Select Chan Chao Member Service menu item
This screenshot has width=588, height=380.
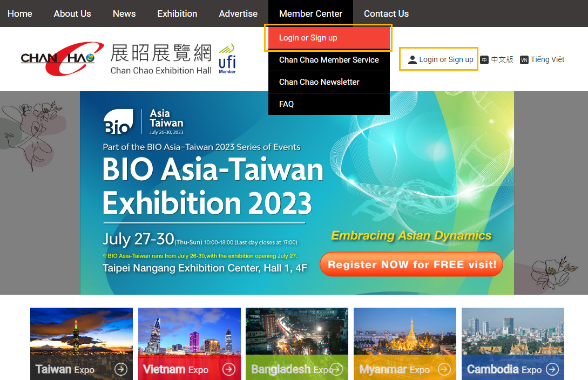pyautogui.click(x=329, y=60)
